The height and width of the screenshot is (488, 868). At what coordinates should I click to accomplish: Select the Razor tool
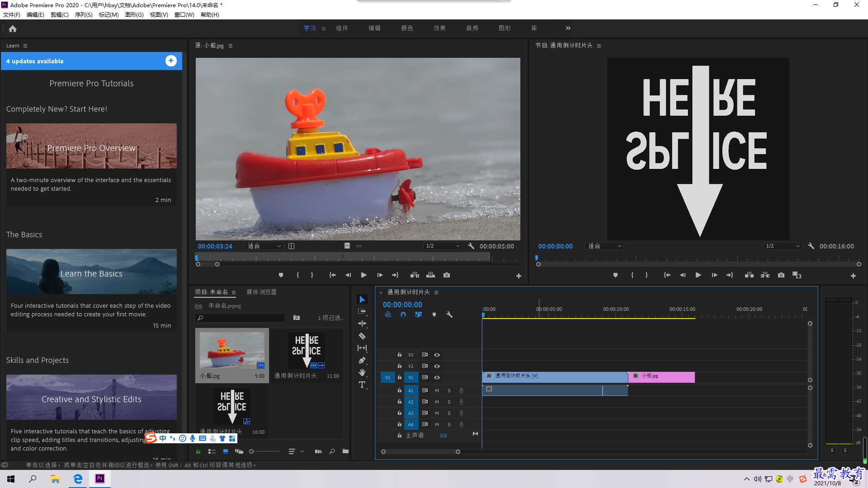pos(362,336)
